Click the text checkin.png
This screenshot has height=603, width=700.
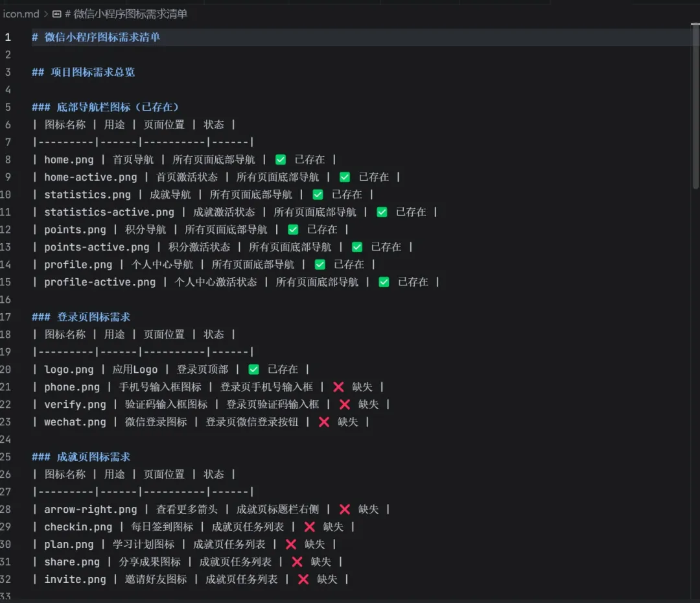coord(78,526)
